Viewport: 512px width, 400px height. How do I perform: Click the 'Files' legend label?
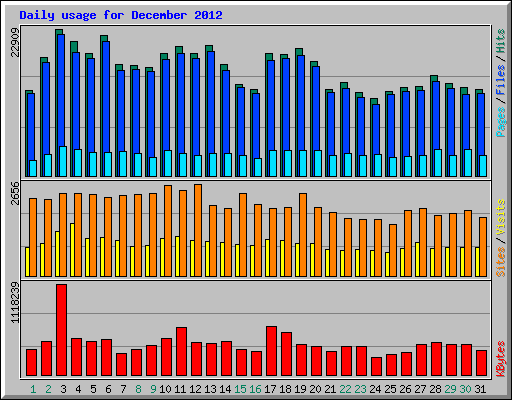click(500, 80)
